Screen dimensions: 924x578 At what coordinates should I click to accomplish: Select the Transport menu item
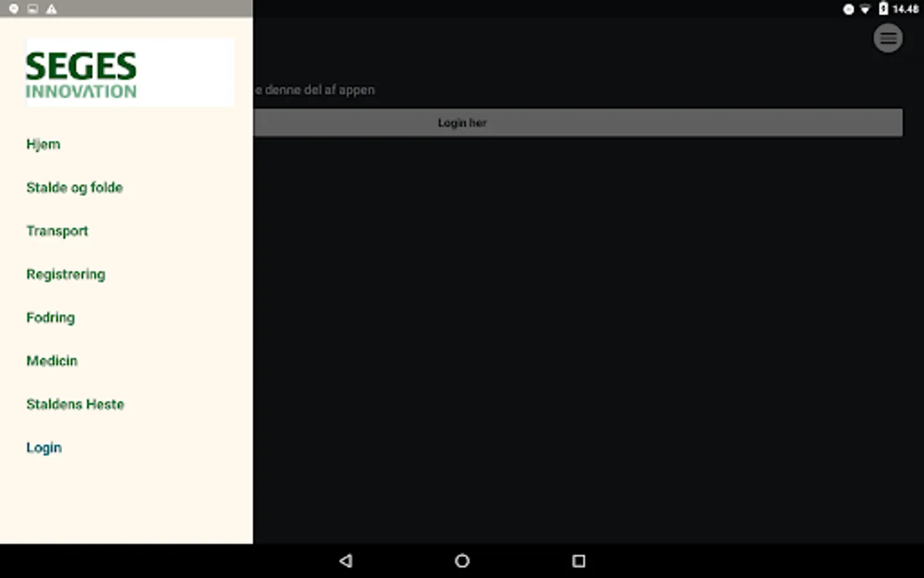point(57,231)
